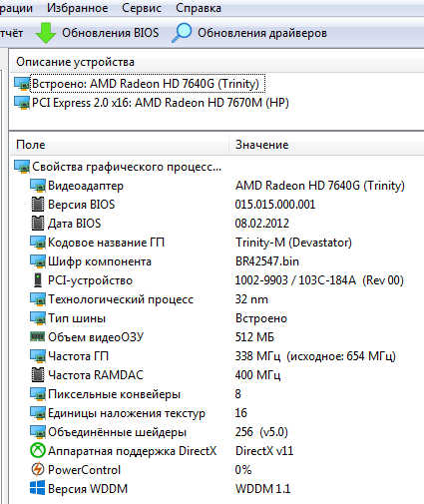
Task: Click the green BIOS update arrow icon
Action: tap(46, 33)
